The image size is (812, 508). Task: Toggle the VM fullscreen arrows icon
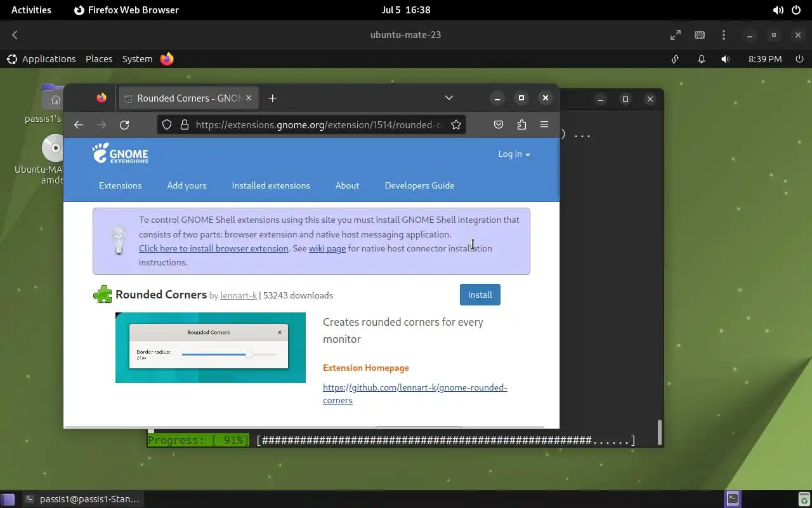tap(676, 35)
